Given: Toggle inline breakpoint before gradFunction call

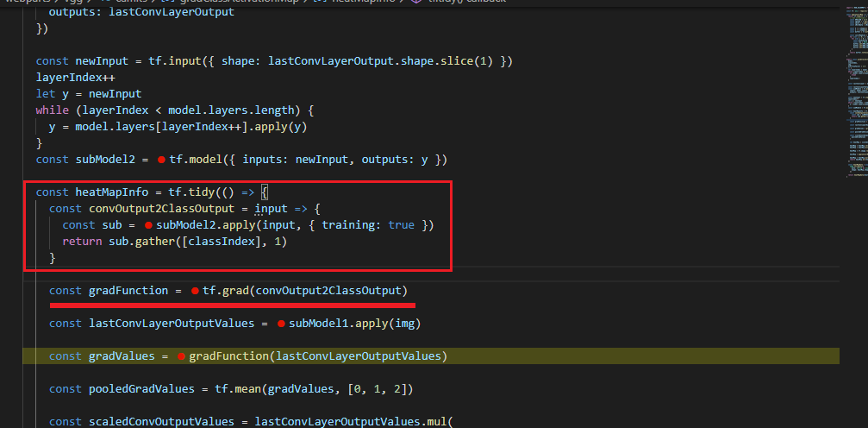Looking at the screenshot, I should (181, 356).
